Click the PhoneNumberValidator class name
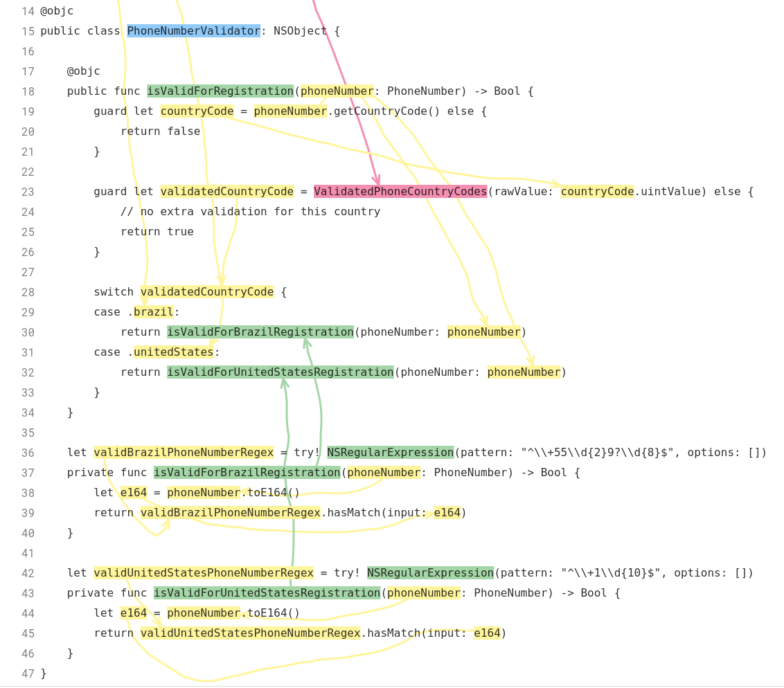Screen dimensions: 784x688 (193, 31)
